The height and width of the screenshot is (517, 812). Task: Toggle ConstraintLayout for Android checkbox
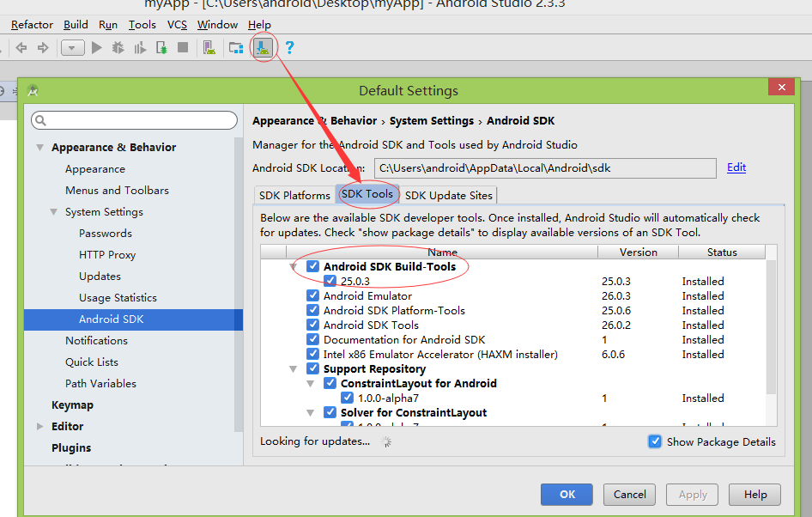tap(330, 383)
